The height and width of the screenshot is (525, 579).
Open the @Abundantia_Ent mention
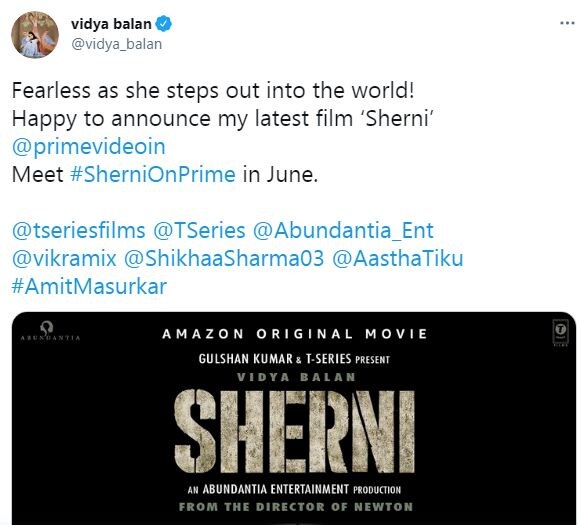pos(343,230)
